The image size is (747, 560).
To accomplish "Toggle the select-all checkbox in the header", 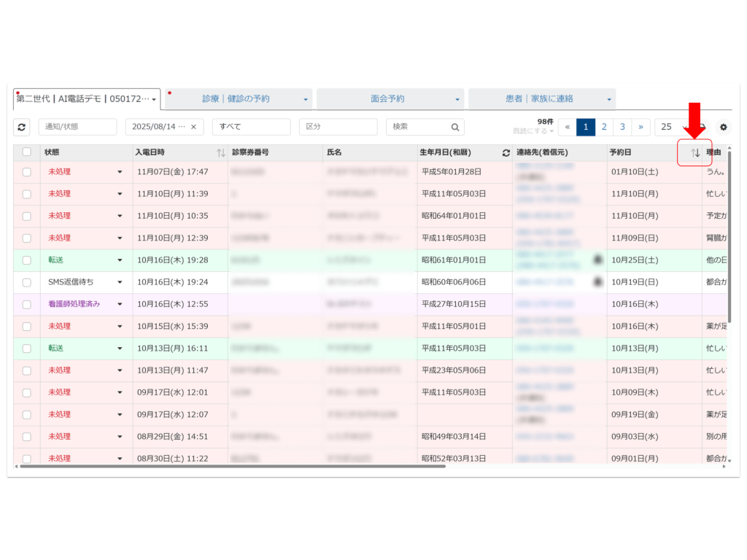I will point(27,152).
